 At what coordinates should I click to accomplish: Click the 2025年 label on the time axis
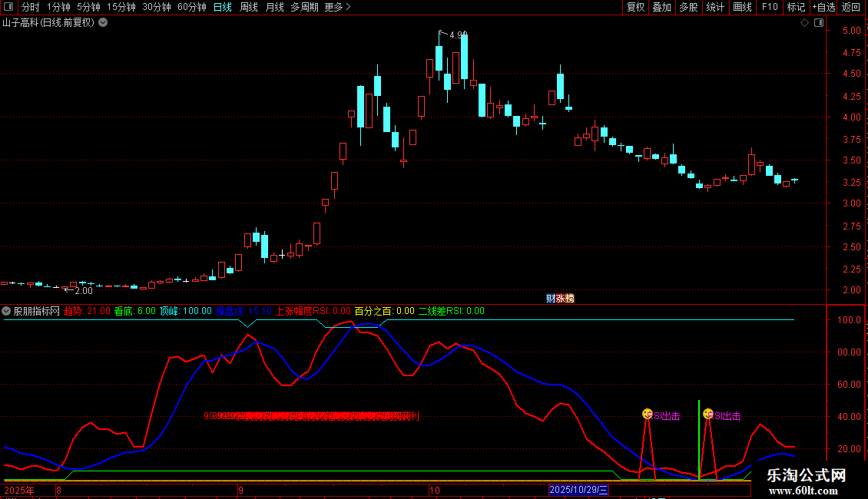(19, 490)
